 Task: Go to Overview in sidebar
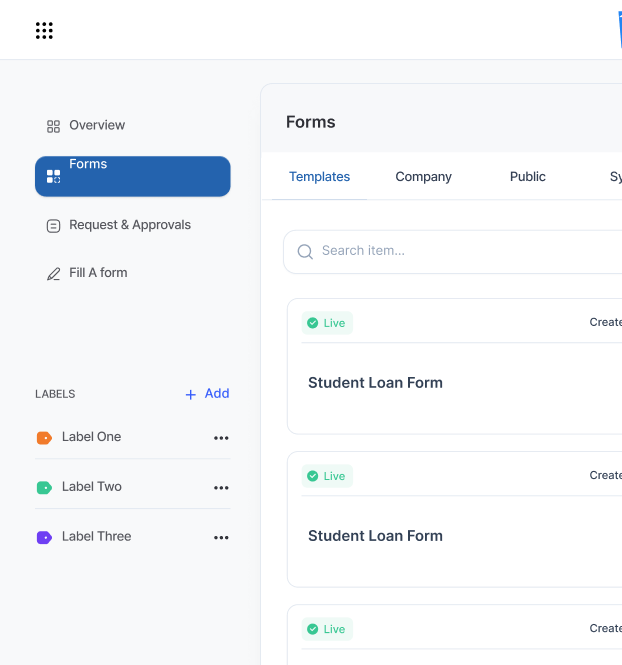(97, 126)
